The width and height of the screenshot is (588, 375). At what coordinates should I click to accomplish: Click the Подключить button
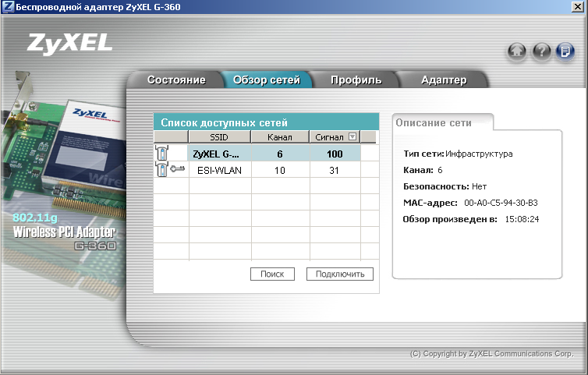(x=340, y=274)
